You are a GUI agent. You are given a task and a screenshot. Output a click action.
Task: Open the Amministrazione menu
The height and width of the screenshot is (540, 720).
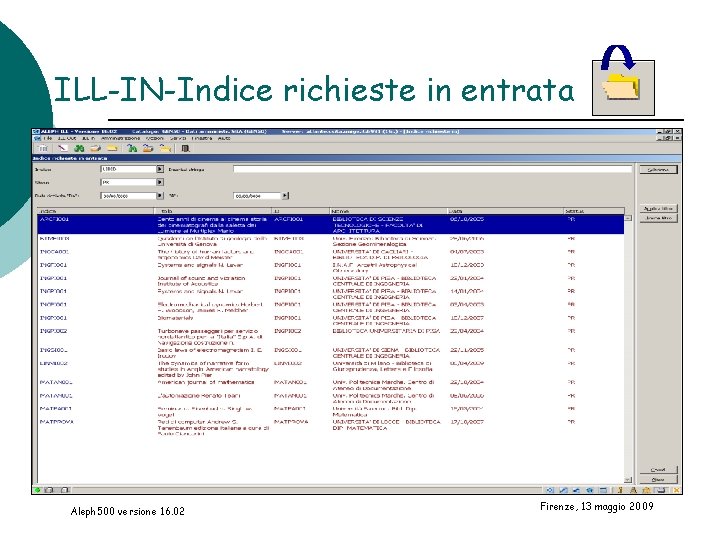[x=120, y=138]
